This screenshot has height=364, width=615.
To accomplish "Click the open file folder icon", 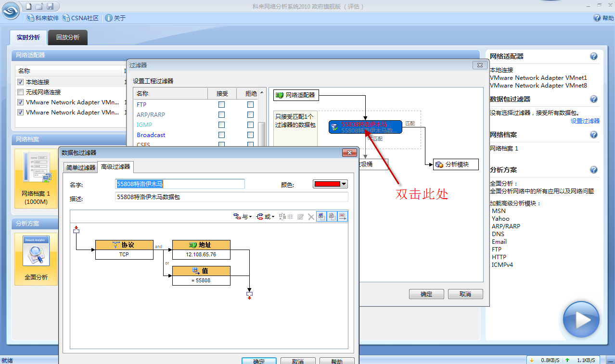I will [x=39, y=6].
